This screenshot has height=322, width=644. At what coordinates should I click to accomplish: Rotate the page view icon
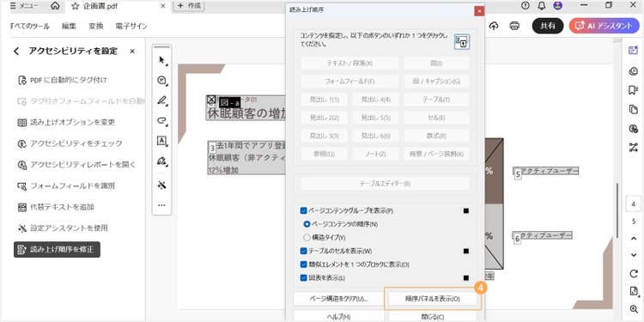coord(634,274)
